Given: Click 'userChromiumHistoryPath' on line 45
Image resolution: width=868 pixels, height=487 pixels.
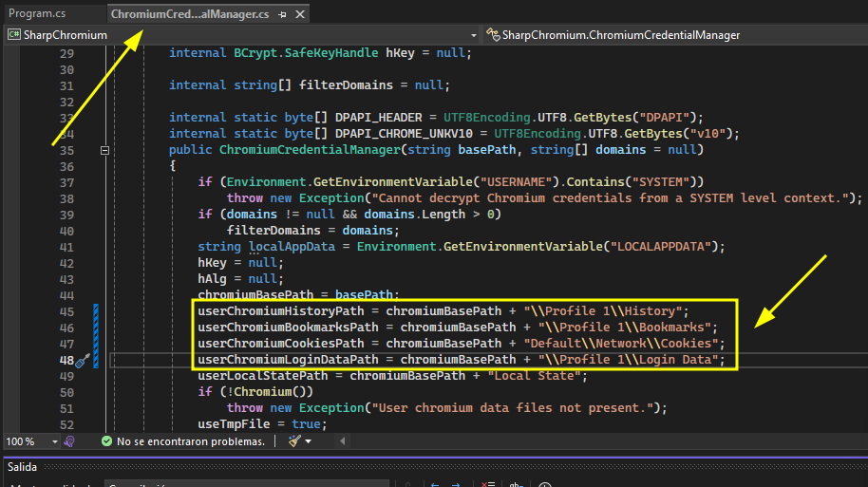Looking at the screenshot, I should coord(281,311).
